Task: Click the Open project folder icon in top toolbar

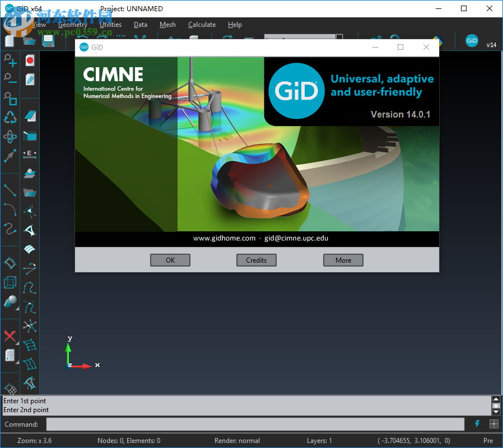Action: pos(29,41)
